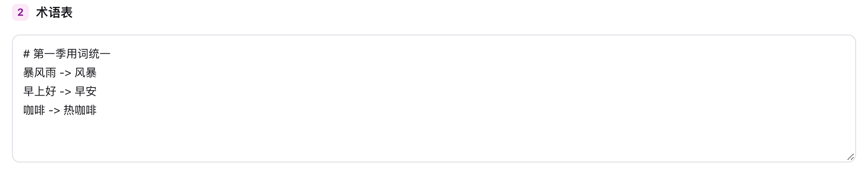Click the purple step 2 badge
This screenshot has width=868, height=174.
(20, 12)
